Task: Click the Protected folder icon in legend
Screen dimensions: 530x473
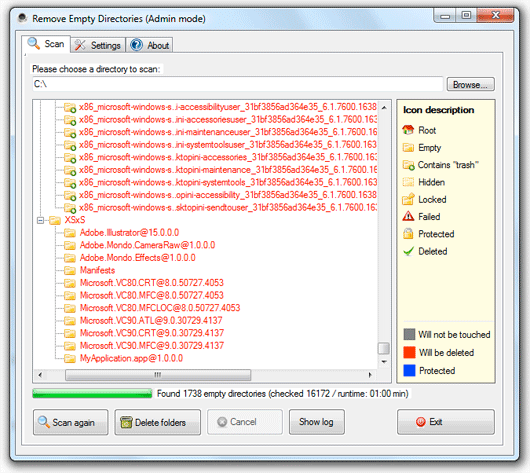Action: (408, 234)
